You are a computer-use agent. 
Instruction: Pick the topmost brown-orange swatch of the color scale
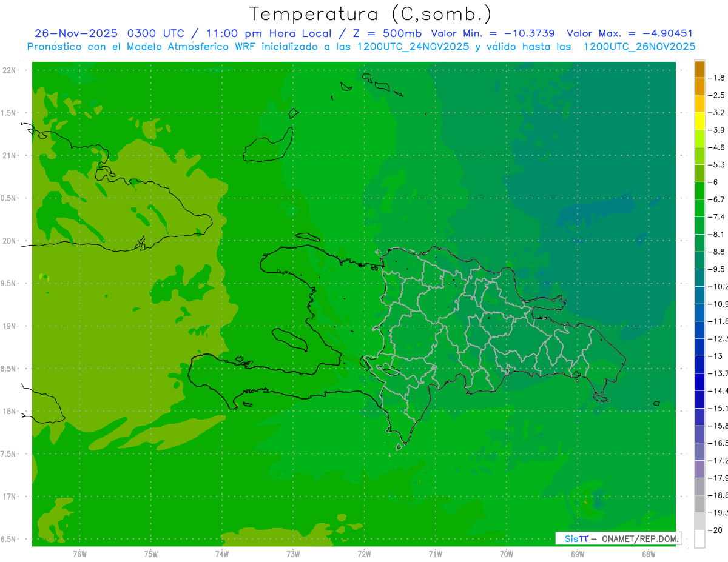point(699,69)
